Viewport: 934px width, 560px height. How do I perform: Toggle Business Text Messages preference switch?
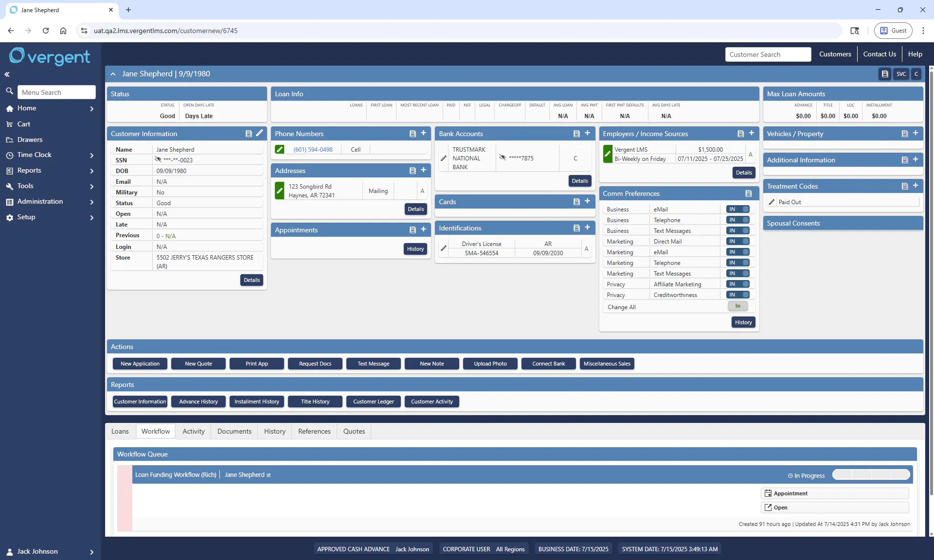738,230
